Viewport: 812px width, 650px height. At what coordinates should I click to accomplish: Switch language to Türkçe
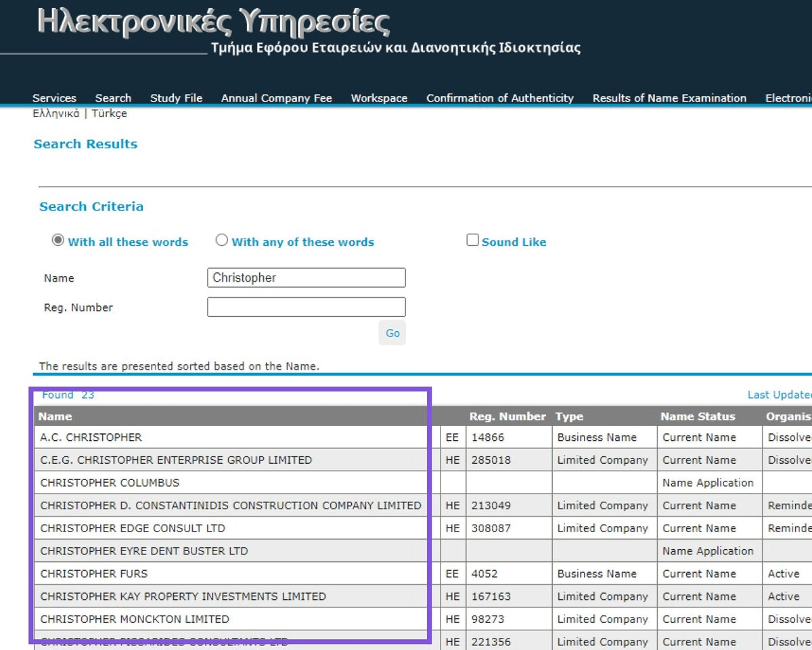[x=109, y=114]
